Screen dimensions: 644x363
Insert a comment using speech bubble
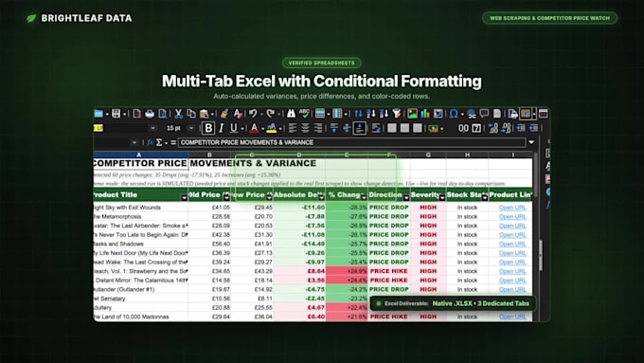484,114
